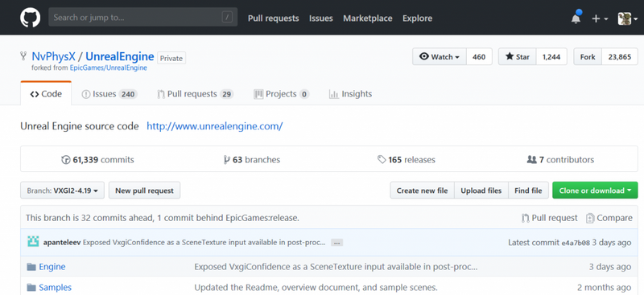The height and width of the screenshot is (295, 644).
Task: Open the Engine row commit message
Action: (336, 267)
